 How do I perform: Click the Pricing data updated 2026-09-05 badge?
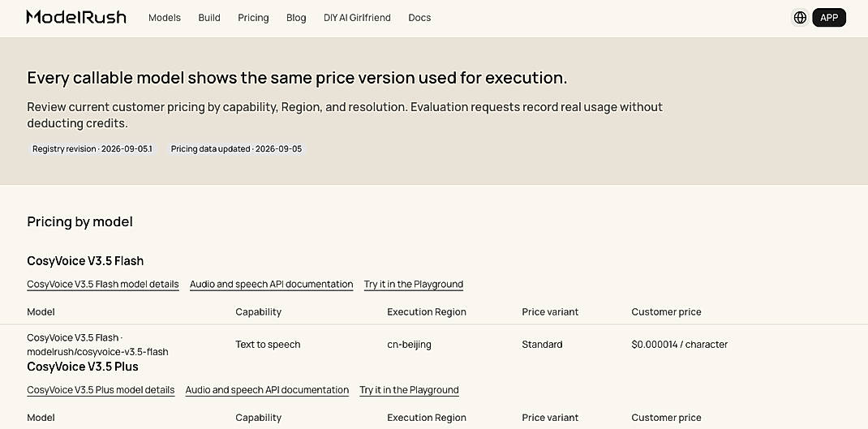(x=236, y=149)
